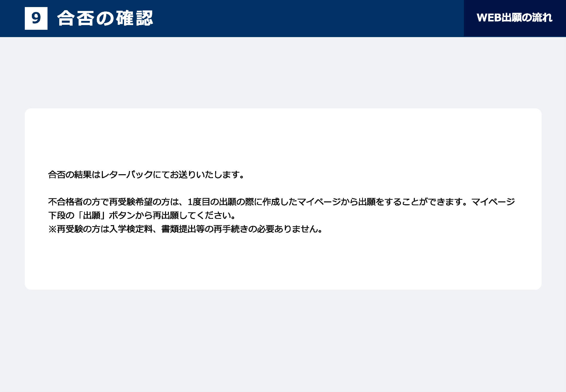The height and width of the screenshot is (392, 566).
Task: Click the white number 9 badge
Action: point(36,18)
